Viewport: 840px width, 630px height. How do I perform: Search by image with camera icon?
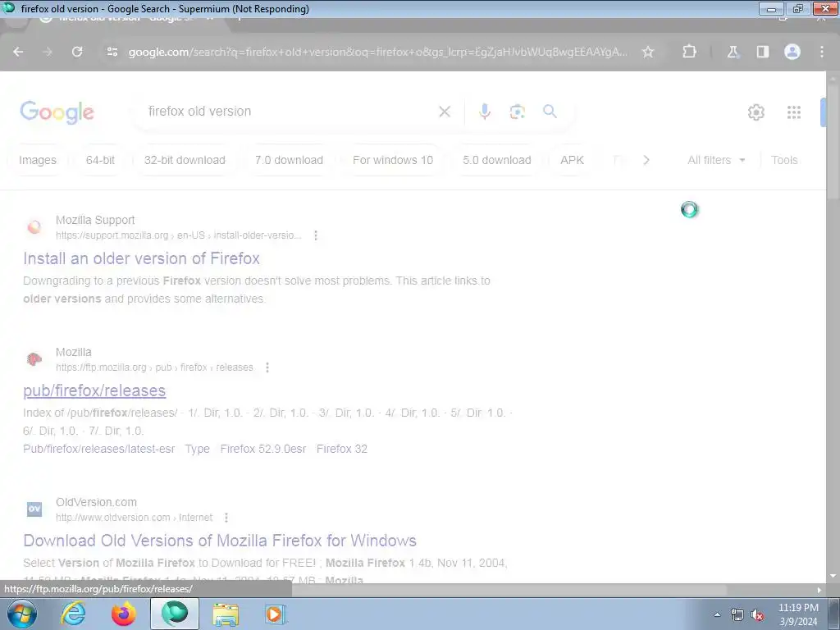point(517,112)
